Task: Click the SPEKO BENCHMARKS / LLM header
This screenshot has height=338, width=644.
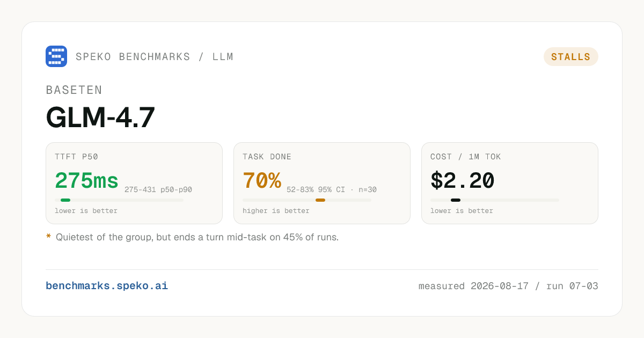Action: [155, 57]
